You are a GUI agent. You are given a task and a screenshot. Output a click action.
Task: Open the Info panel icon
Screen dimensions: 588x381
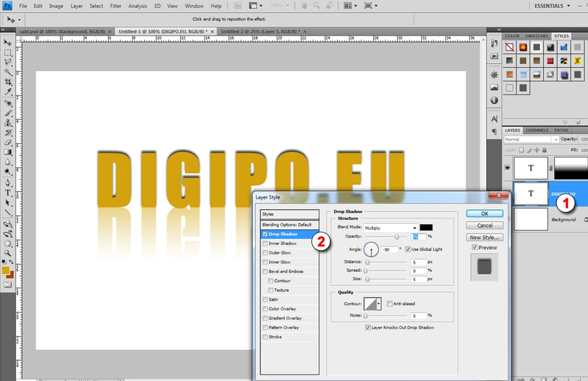pos(494,100)
